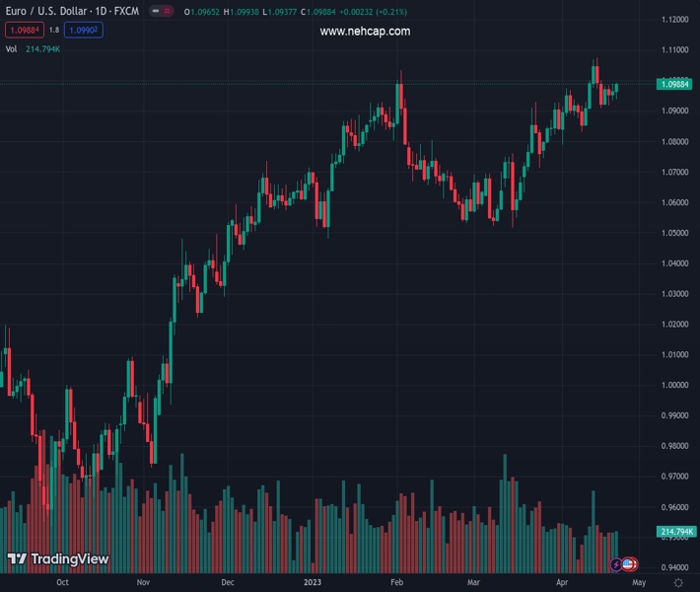Viewport: 700px width, 592px height.
Task: Open chart settings gear icon
Action: (677, 583)
